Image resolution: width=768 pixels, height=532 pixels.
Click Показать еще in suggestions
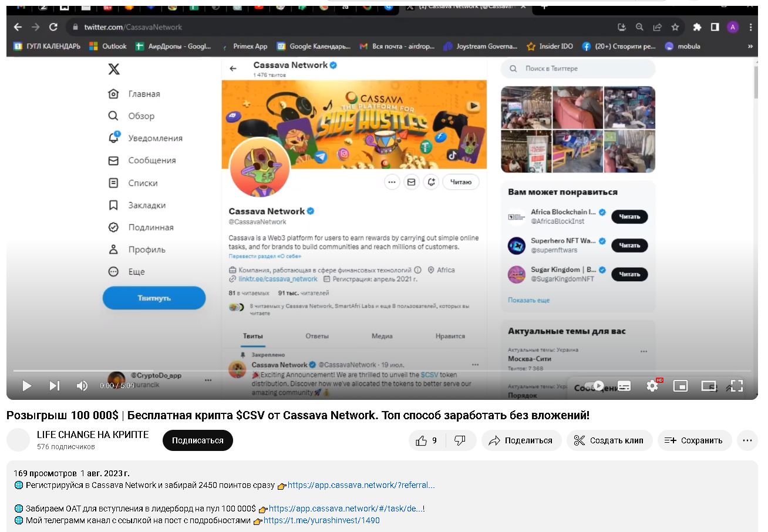(x=529, y=300)
